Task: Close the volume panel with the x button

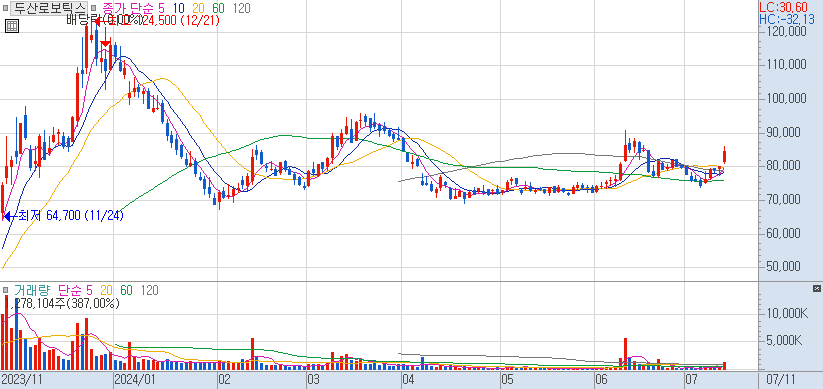Action: (x=816, y=289)
